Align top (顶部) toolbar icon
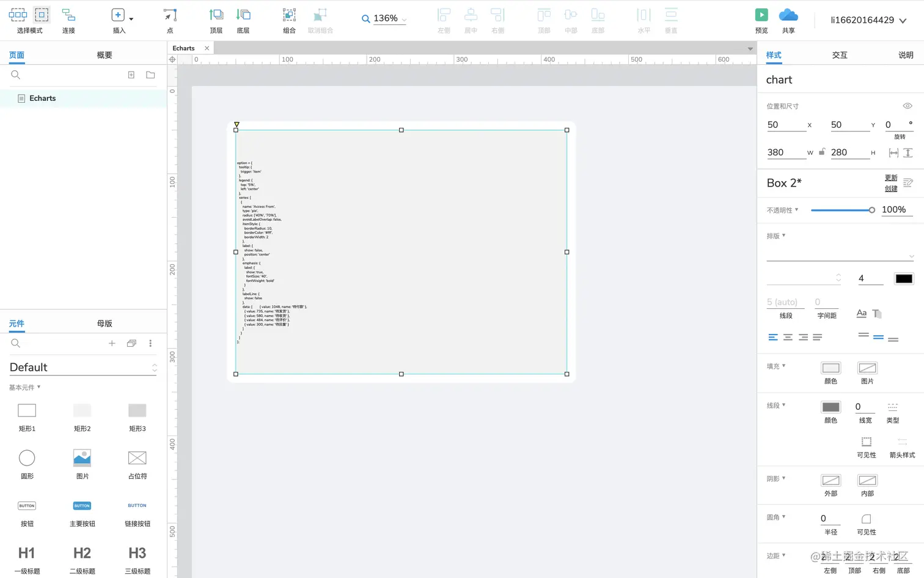The width and height of the screenshot is (924, 578). [544, 15]
